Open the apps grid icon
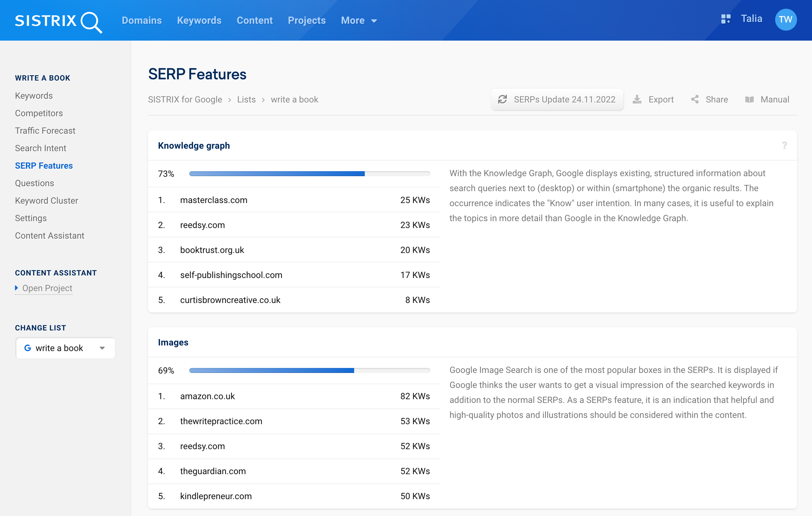The height and width of the screenshot is (516, 812). [726, 19]
